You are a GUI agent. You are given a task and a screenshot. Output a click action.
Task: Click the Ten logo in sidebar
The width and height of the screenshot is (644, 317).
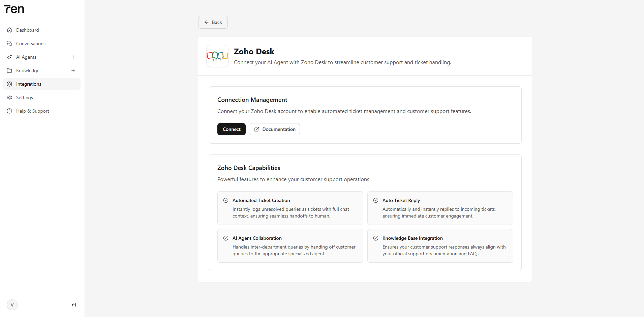click(14, 9)
